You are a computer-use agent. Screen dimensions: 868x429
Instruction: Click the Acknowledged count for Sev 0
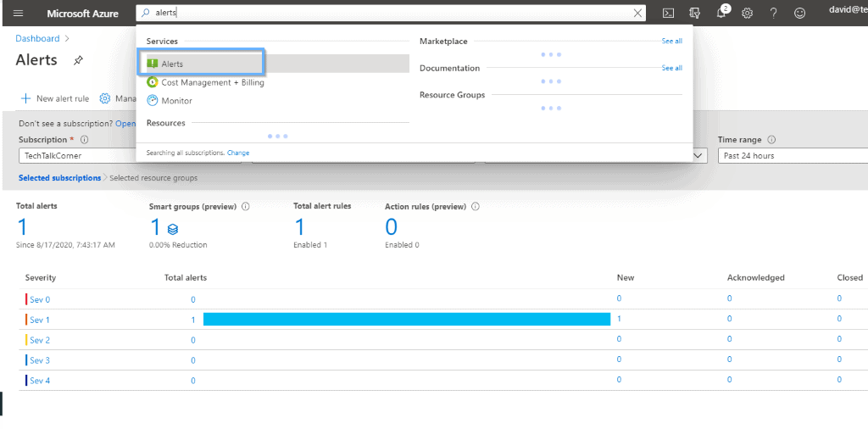pos(730,298)
